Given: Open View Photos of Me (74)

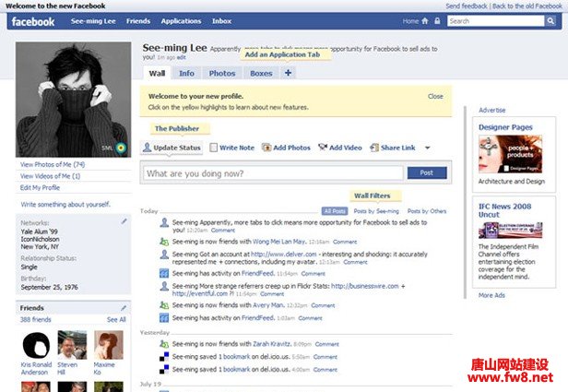Looking at the screenshot, I should (x=53, y=164).
